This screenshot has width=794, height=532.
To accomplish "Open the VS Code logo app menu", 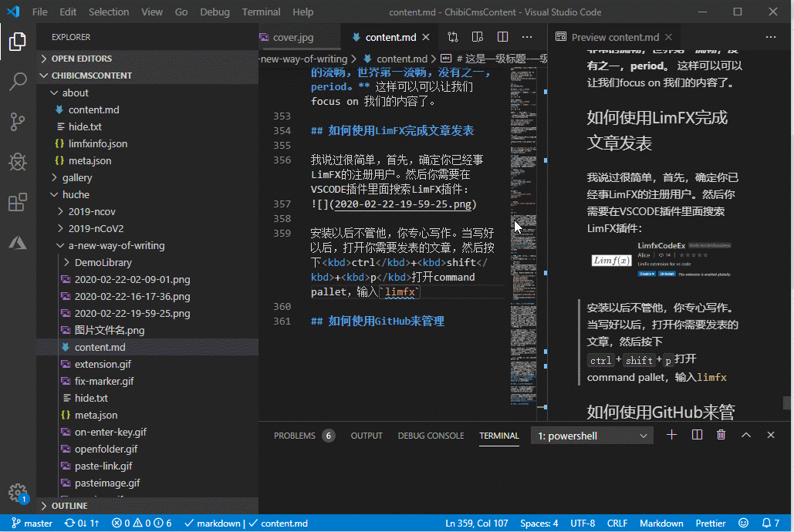I will 14,12.
